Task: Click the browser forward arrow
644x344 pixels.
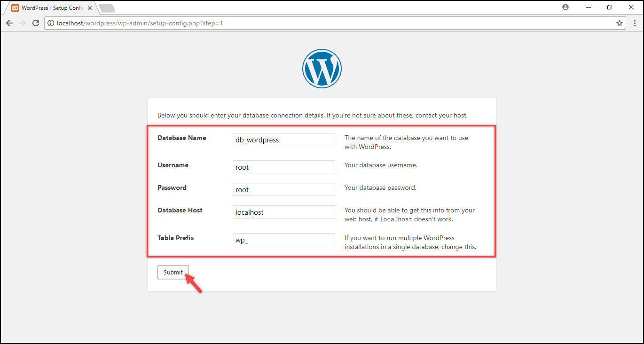Action: (x=22, y=23)
